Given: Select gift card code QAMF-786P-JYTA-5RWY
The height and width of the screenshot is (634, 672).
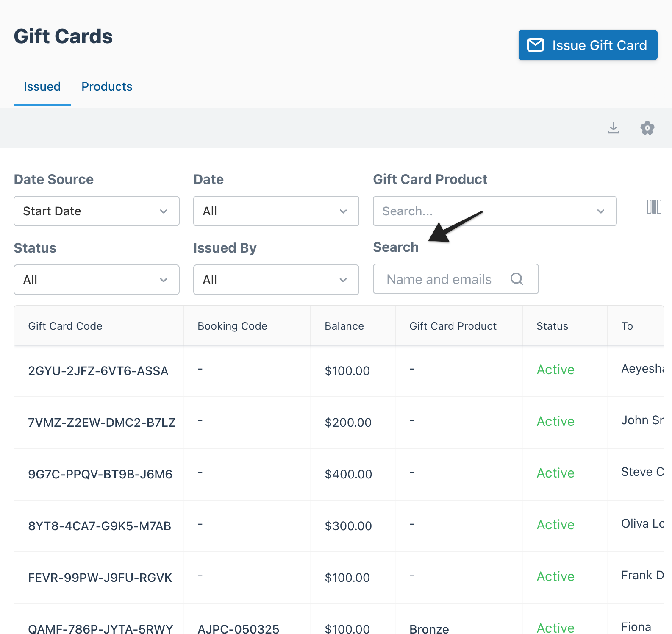Looking at the screenshot, I should coord(100,628).
